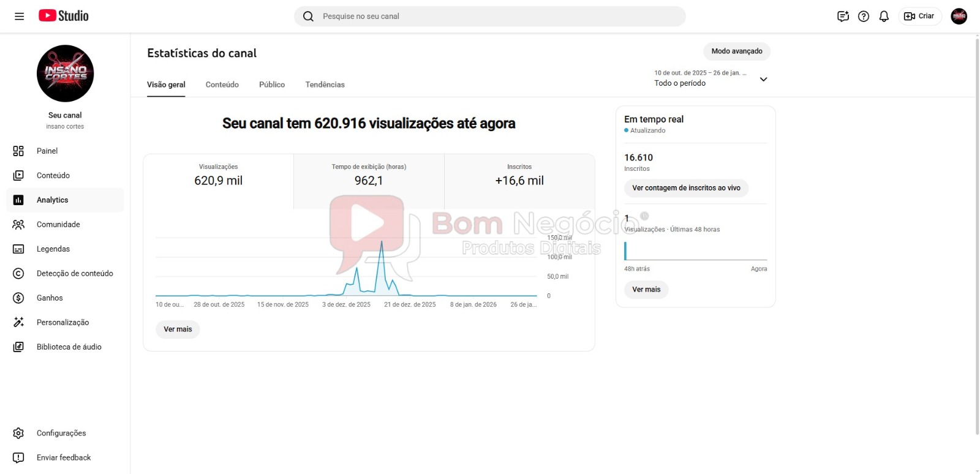Switch to the Público tab
The height and width of the screenshot is (474, 980).
271,85
